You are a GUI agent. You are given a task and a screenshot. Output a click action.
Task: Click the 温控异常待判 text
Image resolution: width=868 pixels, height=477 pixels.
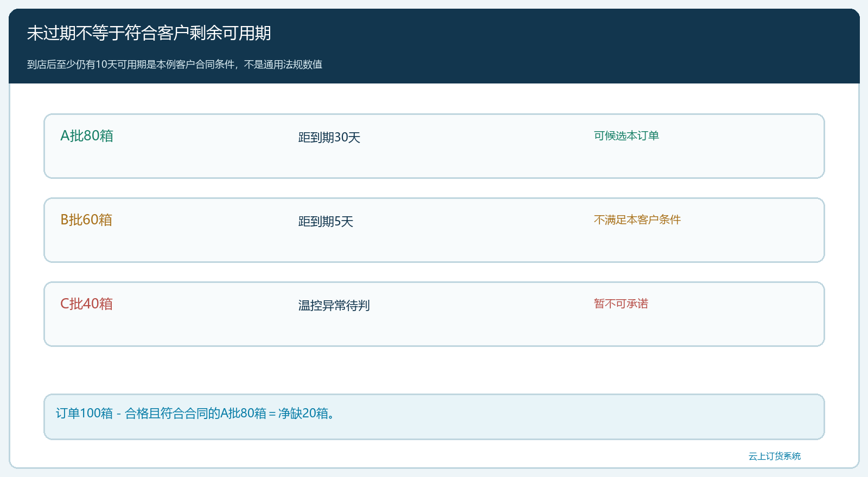point(334,305)
